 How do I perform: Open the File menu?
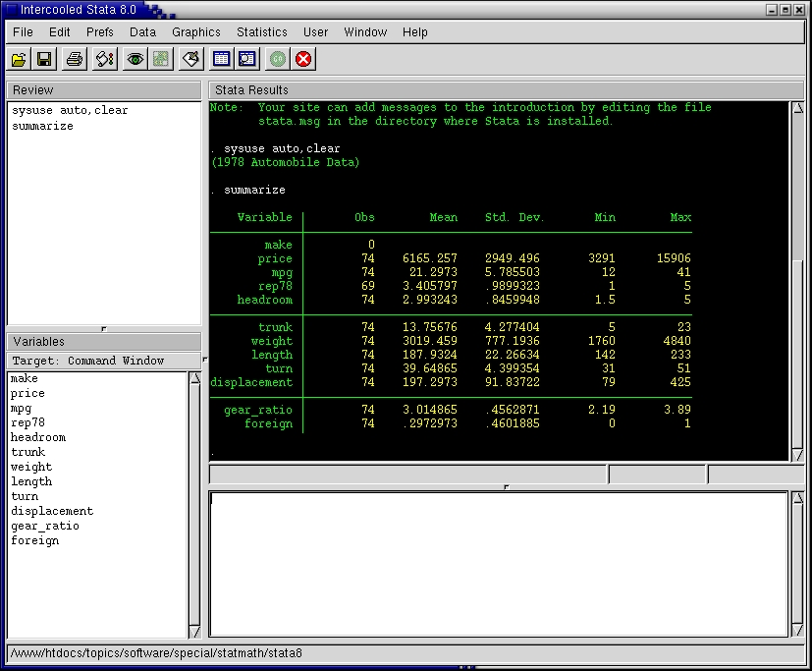[x=23, y=32]
